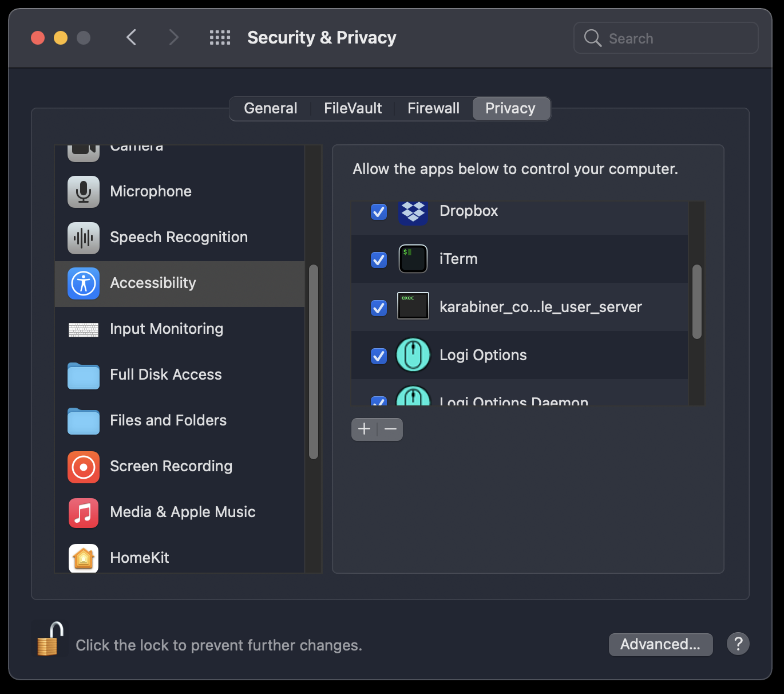The image size is (784, 694).
Task: Click the Media & Apple Music icon
Action: (83, 513)
